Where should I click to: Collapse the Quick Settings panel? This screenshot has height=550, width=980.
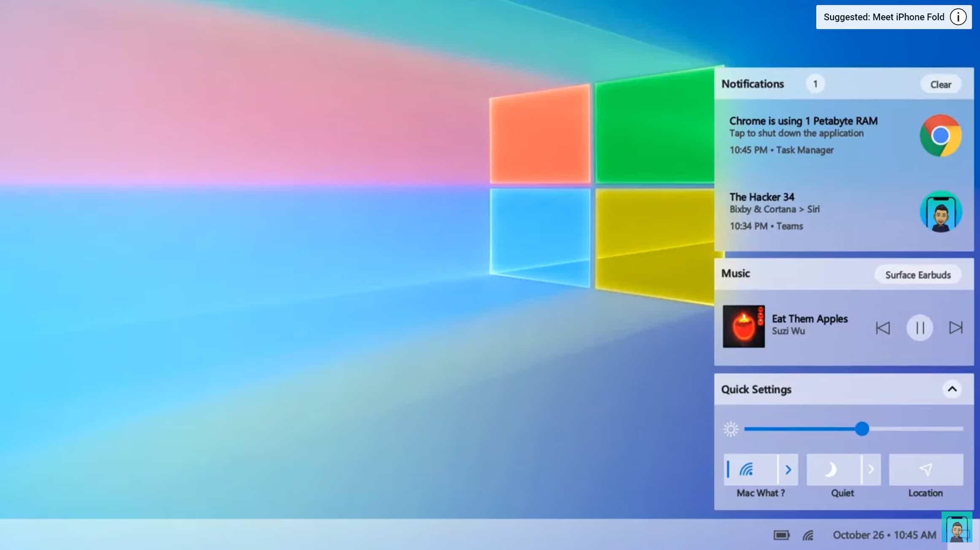pyautogui.click(x=952, y=389)
